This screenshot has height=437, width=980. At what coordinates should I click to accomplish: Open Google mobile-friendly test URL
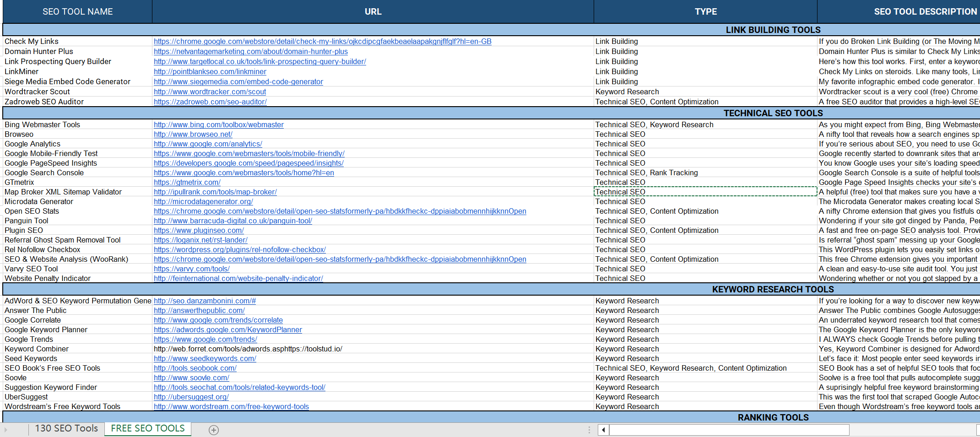pyautogui.click(x=249, y=153)
